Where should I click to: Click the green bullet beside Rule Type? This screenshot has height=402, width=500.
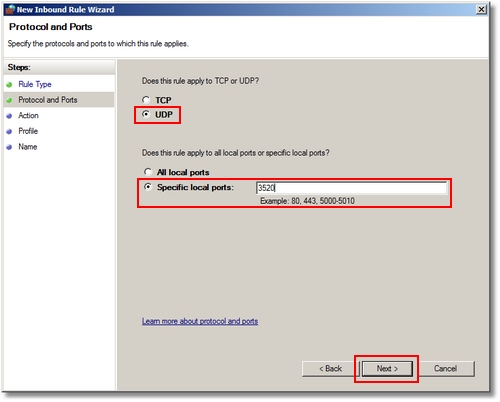(9, 85)
